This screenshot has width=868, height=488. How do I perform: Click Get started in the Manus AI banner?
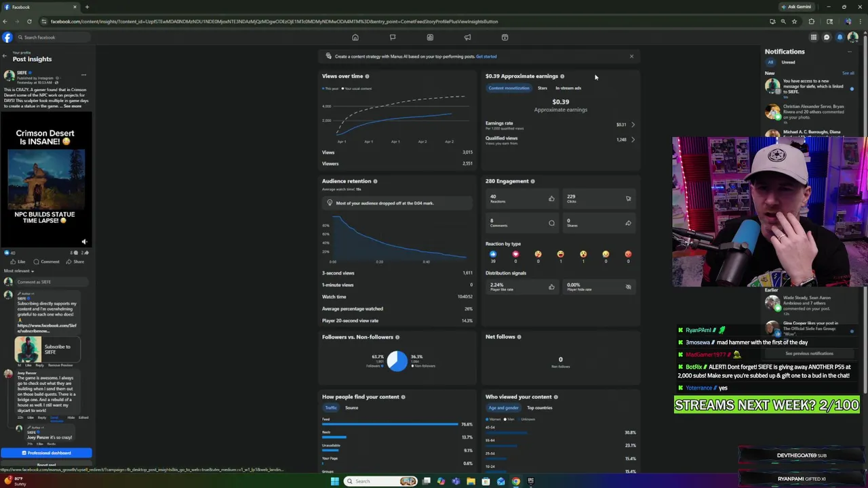click(486, 56)
